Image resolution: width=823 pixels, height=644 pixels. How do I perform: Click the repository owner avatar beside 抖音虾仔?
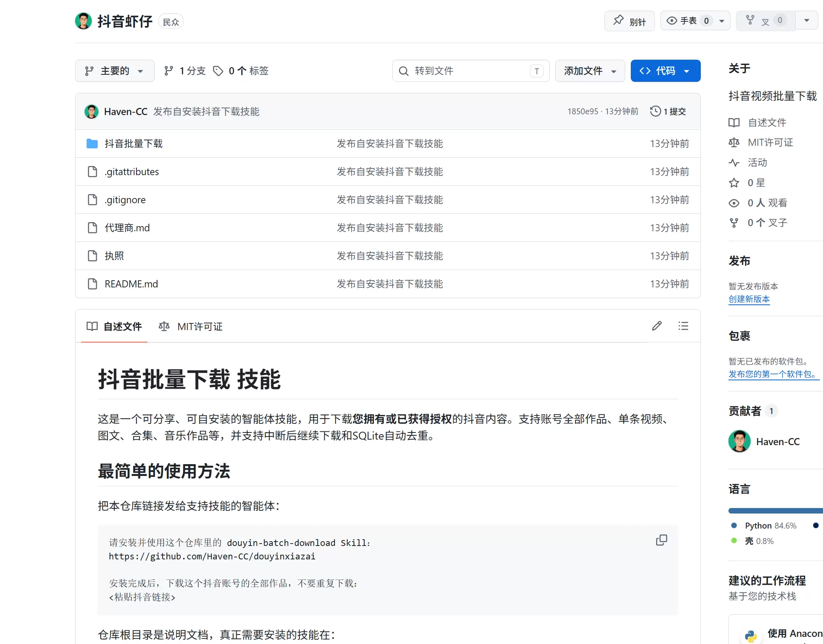[x=83, y=21]
